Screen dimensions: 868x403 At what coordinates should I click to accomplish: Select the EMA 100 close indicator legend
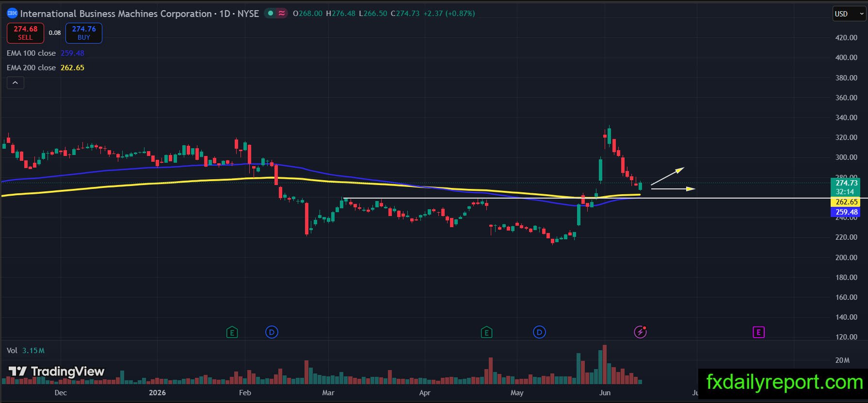[x=46, y=53]
